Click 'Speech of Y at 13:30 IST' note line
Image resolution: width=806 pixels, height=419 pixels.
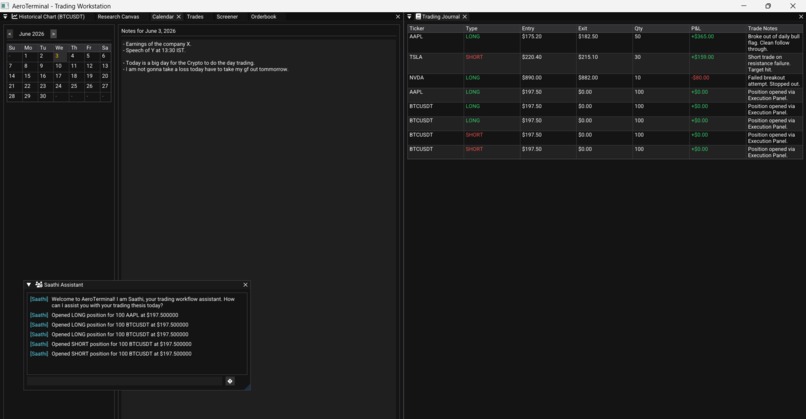click(154, 50)
